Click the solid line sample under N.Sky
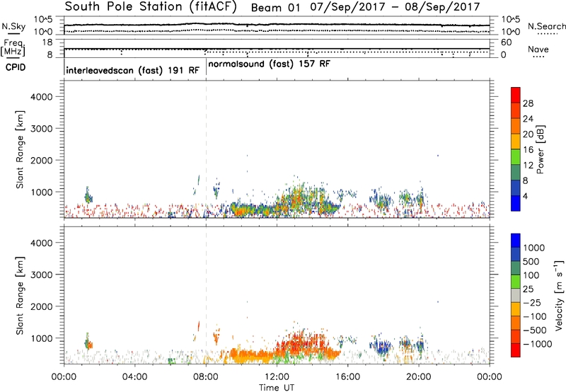 [x=13, y=33]
